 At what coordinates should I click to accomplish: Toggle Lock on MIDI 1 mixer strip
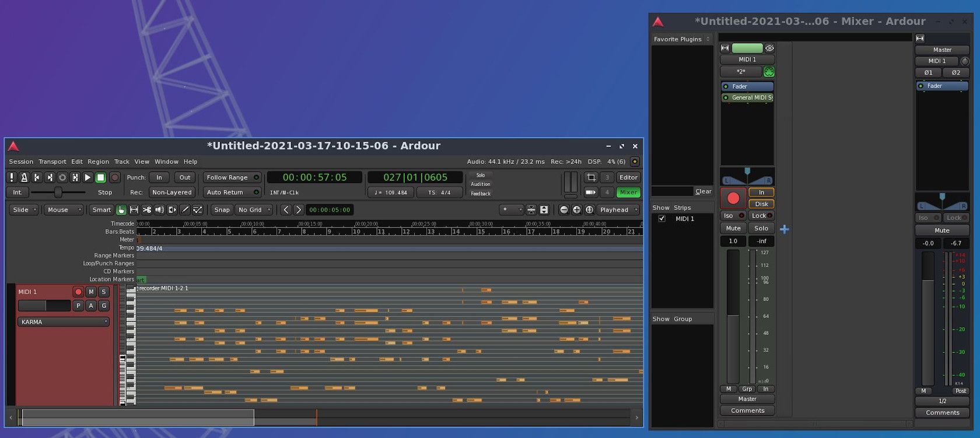[761, 216]
